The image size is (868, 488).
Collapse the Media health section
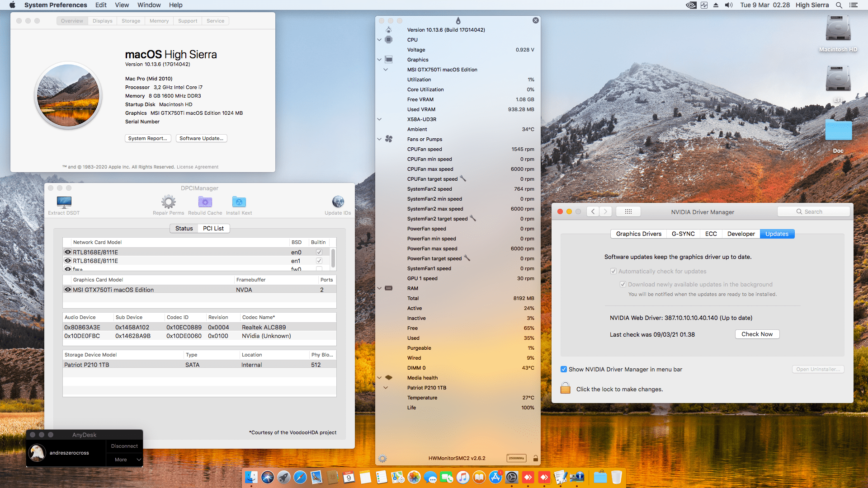click(x=379, y=378)
